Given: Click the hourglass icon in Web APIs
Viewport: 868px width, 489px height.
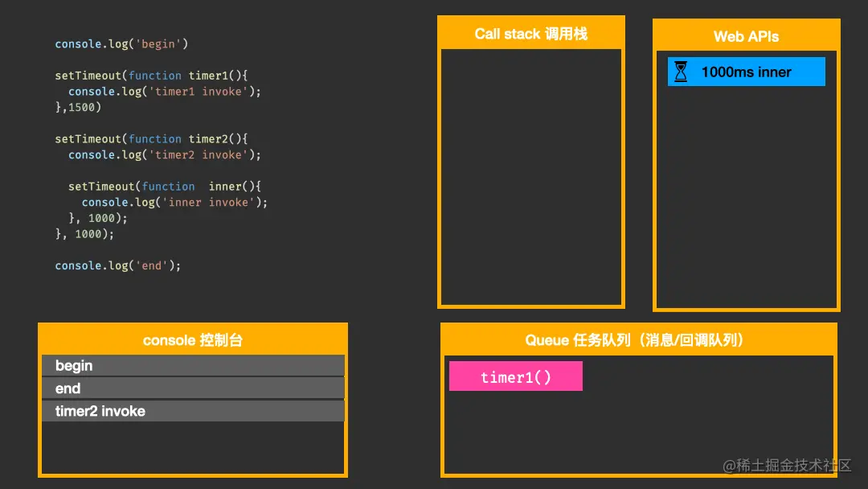Looking at the screenshot, I should click(x=681, y=72).
